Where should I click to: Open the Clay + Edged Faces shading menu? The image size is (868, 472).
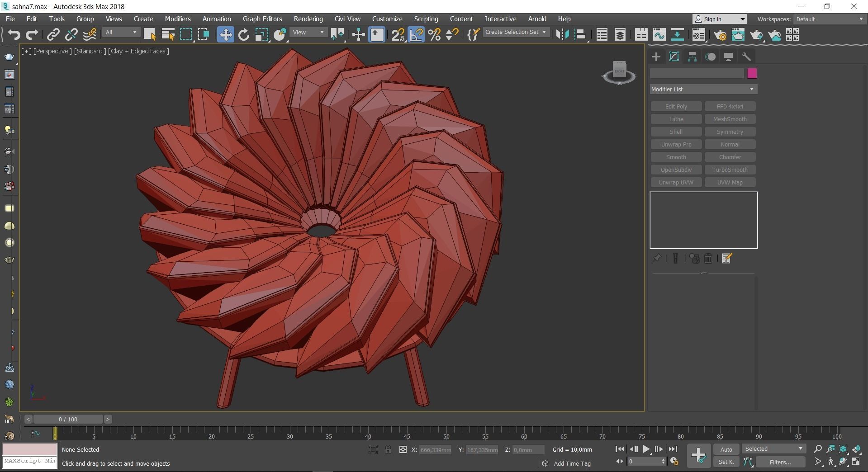[x=138, y=51]
